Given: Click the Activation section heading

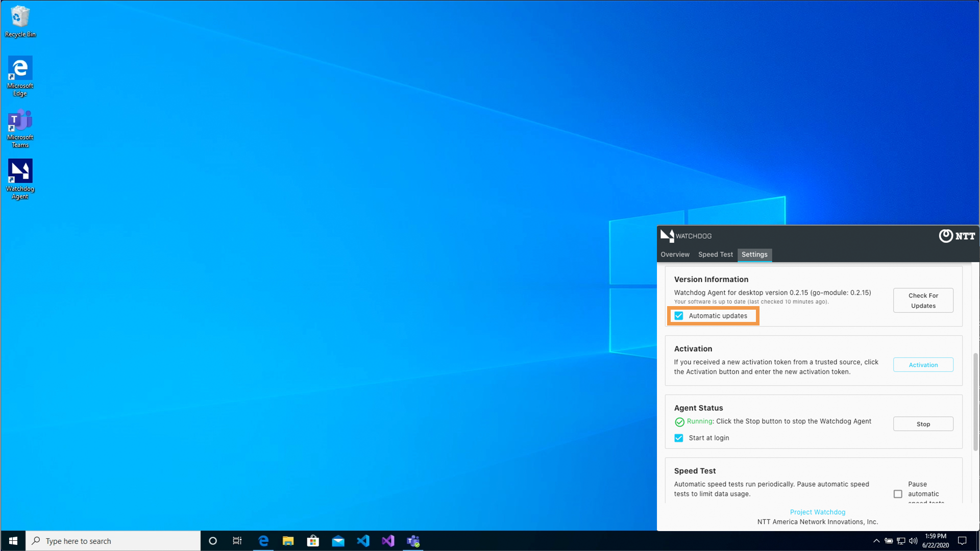Looking at the screenshot, I should pyautogui.click(x=693, y=349).
